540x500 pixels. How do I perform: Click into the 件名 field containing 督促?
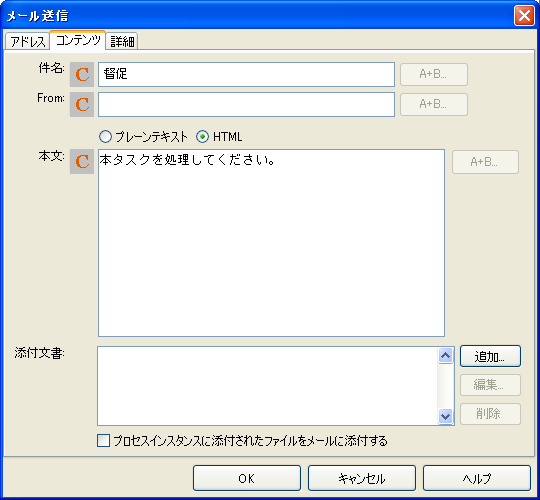[x=246, y=74]
